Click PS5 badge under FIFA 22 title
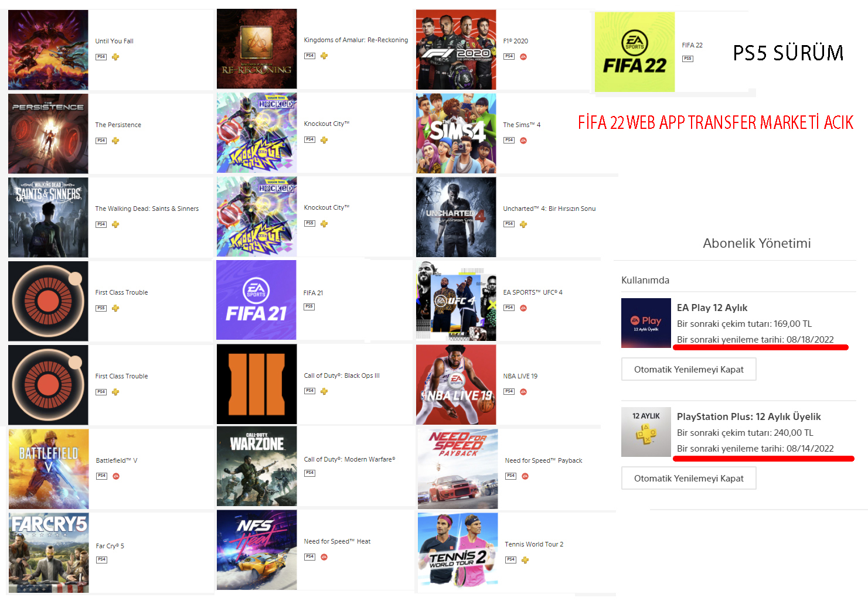Image resolution: width=868 pixels, height=601 pixels. click(687, 59)
